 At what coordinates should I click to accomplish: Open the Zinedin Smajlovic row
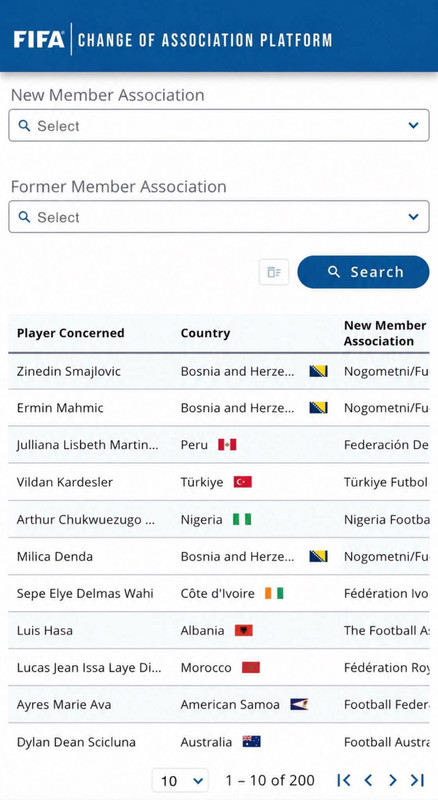pos(219,371)
